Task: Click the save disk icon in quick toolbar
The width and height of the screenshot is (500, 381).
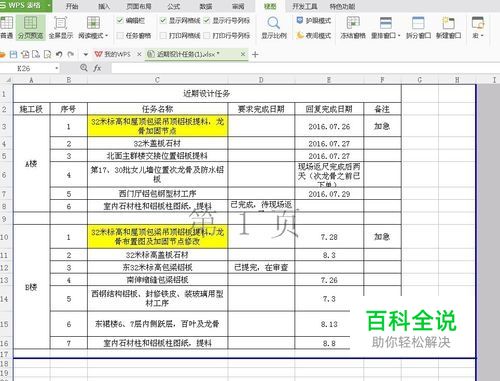Action: click(x=13, y=54)
